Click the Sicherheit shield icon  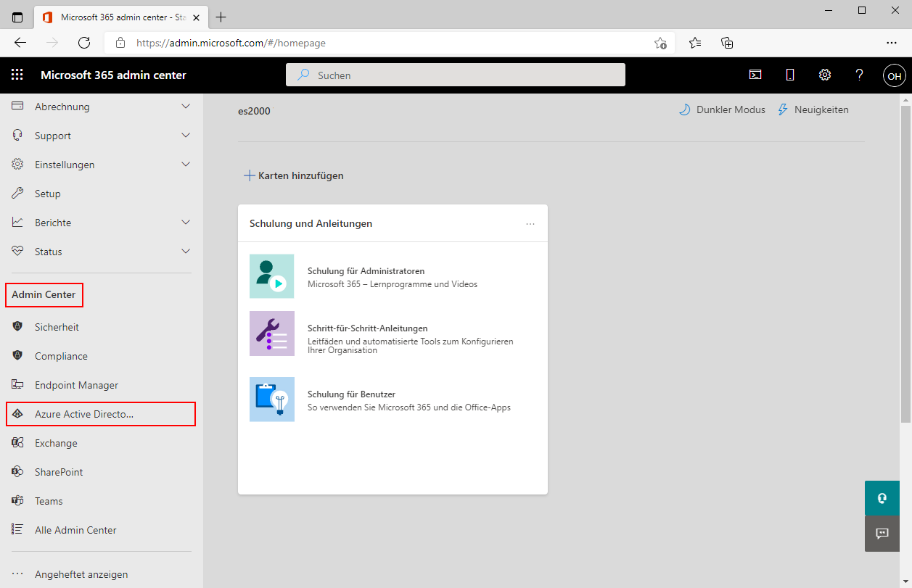tap(18, 327)
